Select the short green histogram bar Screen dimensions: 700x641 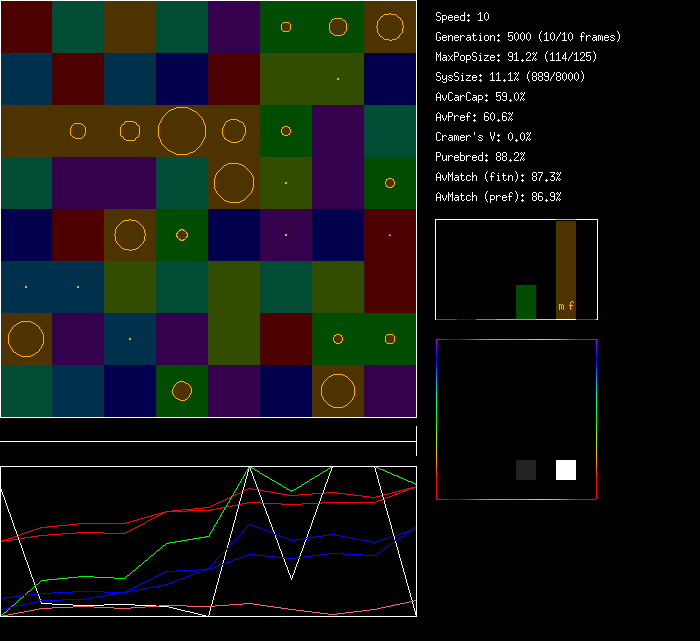[x=526, y=301]
